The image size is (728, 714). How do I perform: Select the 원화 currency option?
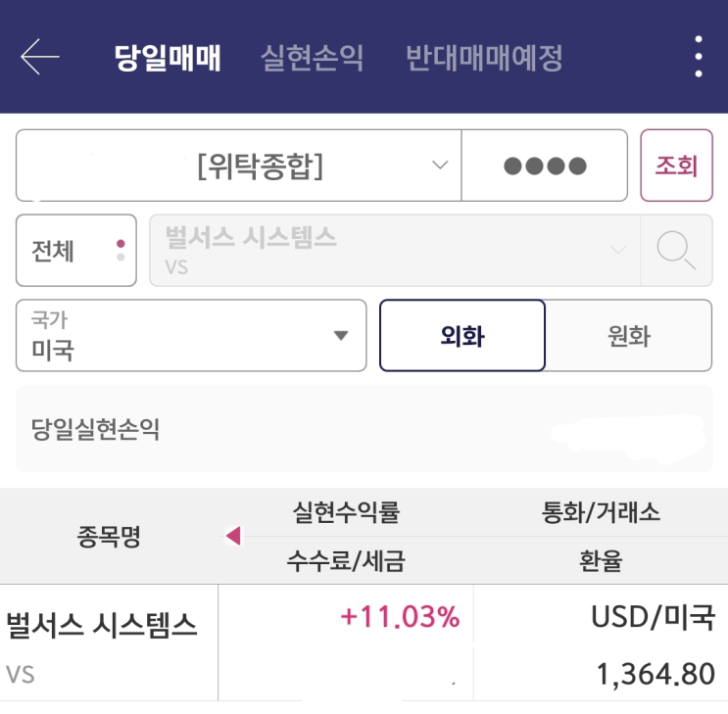628,336
